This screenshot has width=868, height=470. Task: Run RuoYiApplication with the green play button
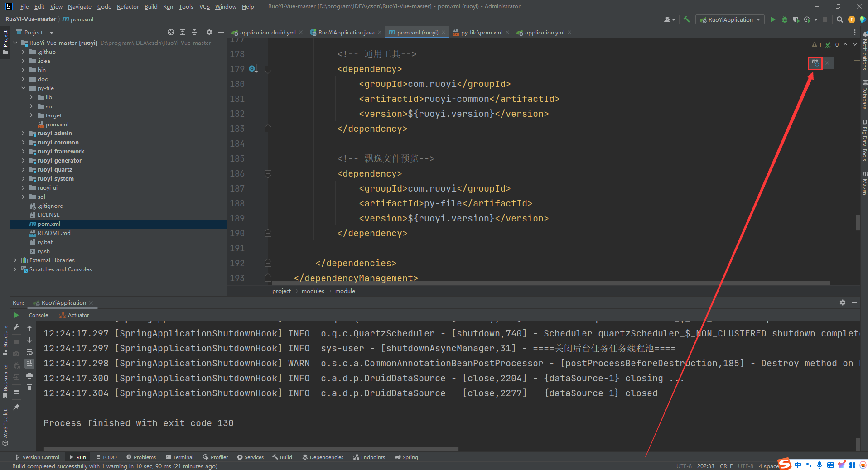[x=773, y=19]
